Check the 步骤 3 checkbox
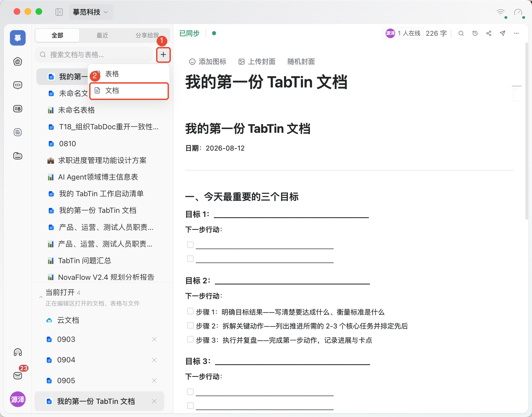 tap(190, 339)
